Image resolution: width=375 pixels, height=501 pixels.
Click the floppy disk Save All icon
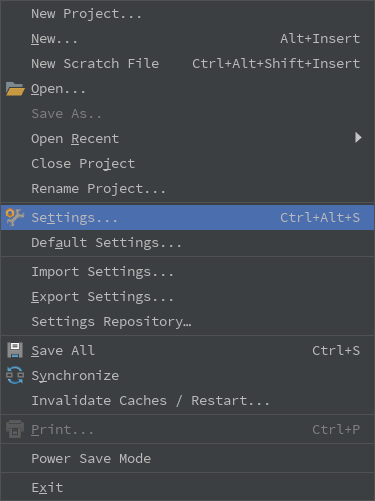(x=15, y=350)
